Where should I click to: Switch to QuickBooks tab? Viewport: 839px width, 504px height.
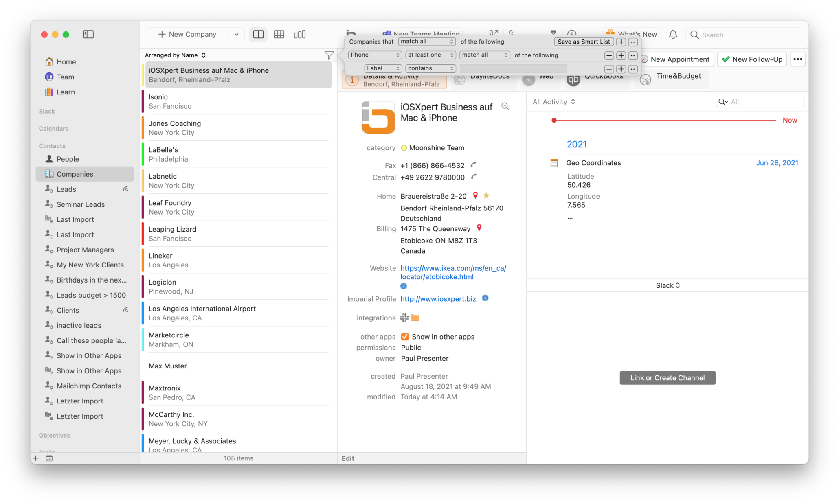(597, 80)
